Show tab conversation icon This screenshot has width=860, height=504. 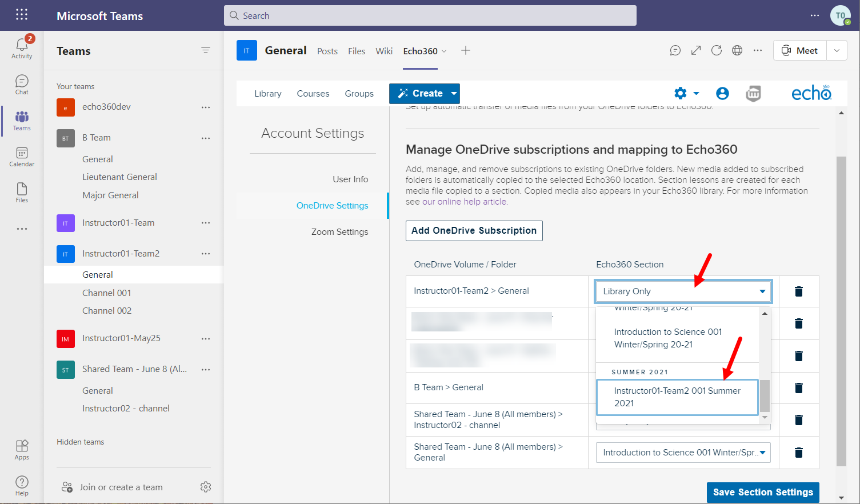(x=675, y=50)
